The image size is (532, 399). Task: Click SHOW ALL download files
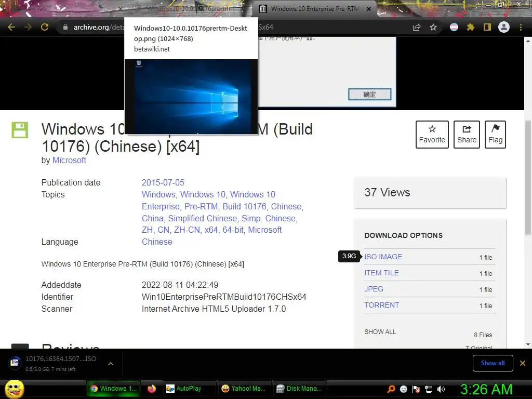pyautogui.click(x=380, y=332)
